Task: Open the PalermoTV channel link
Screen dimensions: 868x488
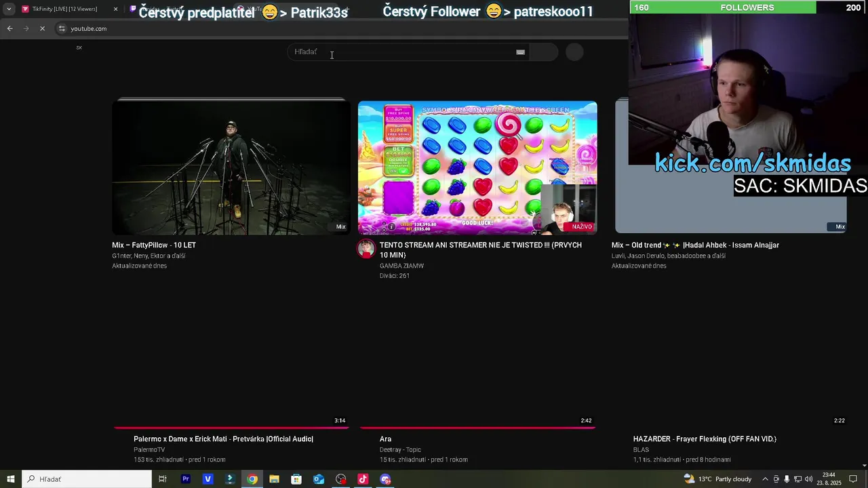Action: [149, 449]
